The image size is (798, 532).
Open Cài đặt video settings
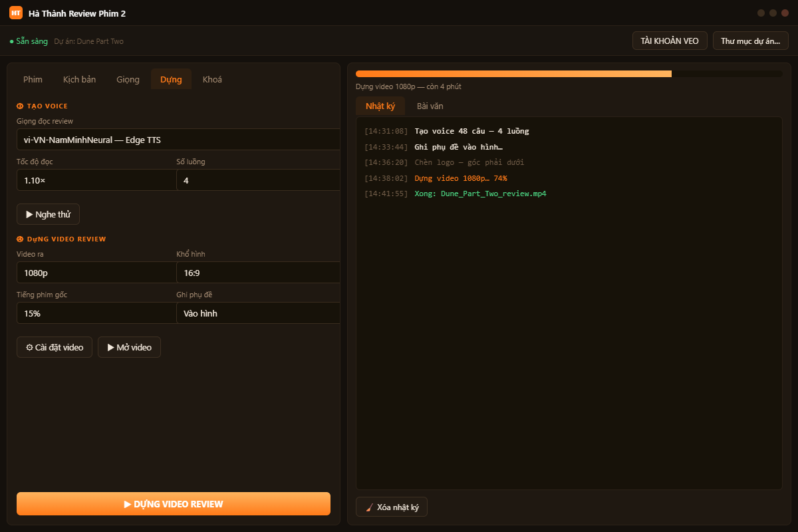point(55,347)
